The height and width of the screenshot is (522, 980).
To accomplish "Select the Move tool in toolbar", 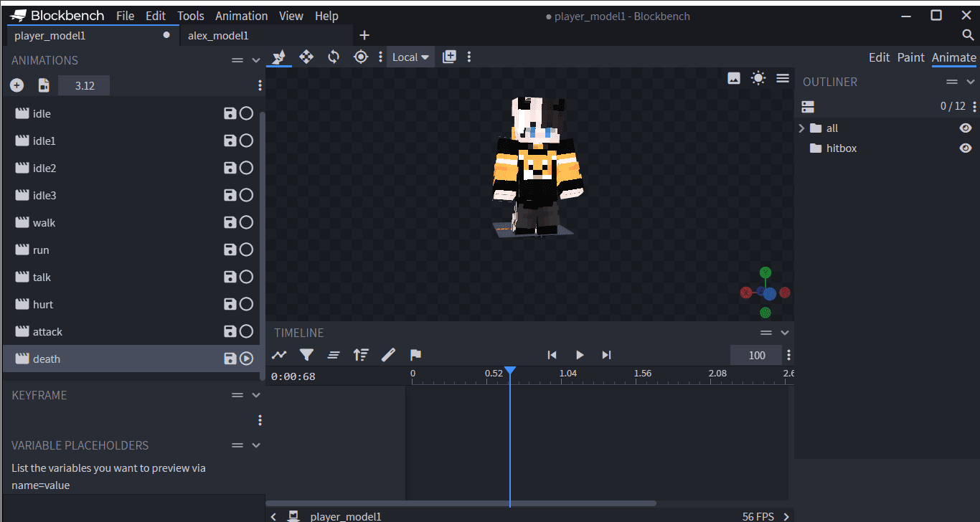I will pyautogui.click(x=306, y=57).
